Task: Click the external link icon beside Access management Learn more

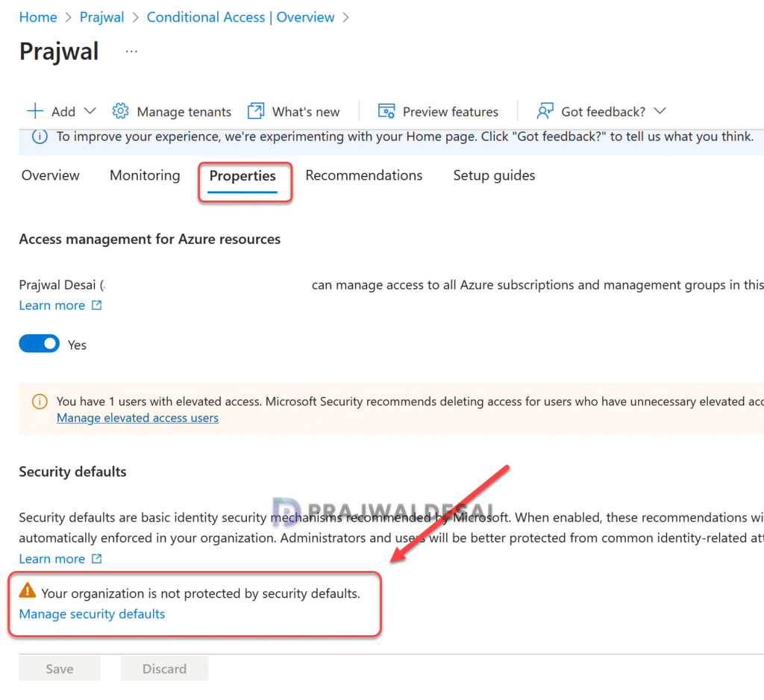Action: (x=97, y=305)
